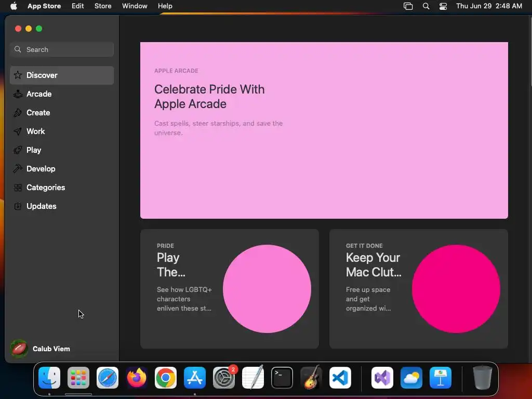Open the Trash in the Dock
The height and width of the screenshot is (399, 532).
click(x=483, y=378)
